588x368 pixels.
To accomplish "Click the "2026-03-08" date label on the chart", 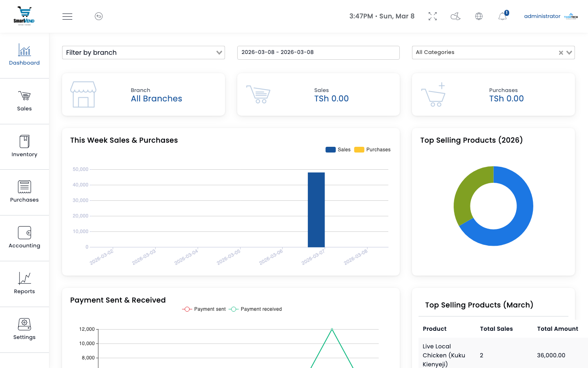I will coord(356,257).
